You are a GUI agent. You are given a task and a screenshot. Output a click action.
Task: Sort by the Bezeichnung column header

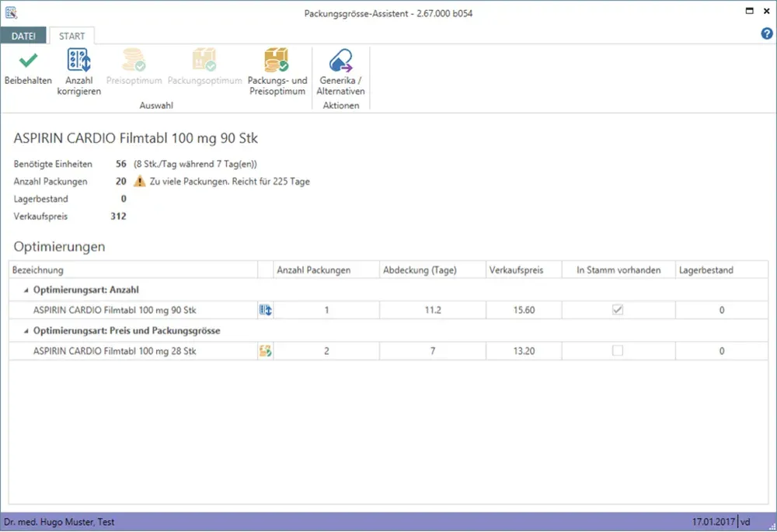[133, 270]
